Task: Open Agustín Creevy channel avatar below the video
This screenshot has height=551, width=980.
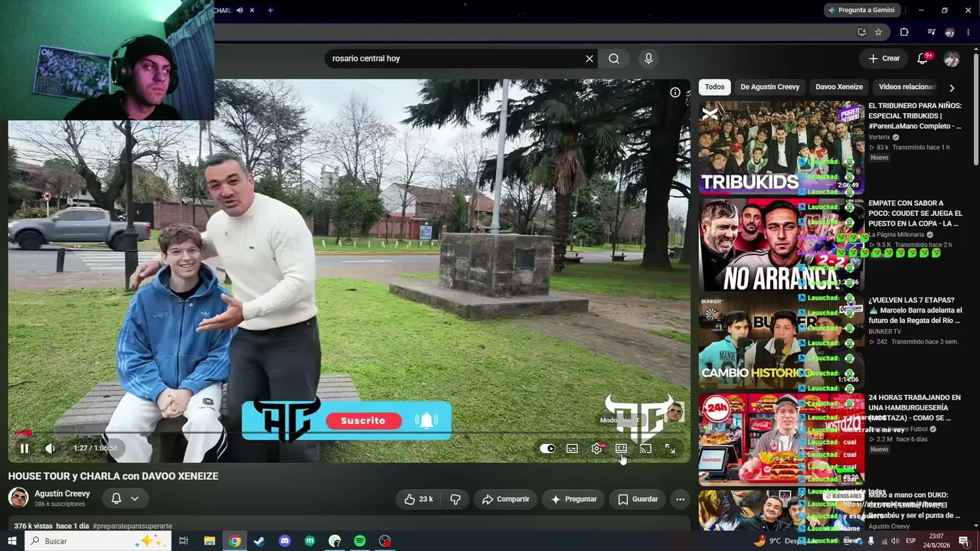Action: 18,497
